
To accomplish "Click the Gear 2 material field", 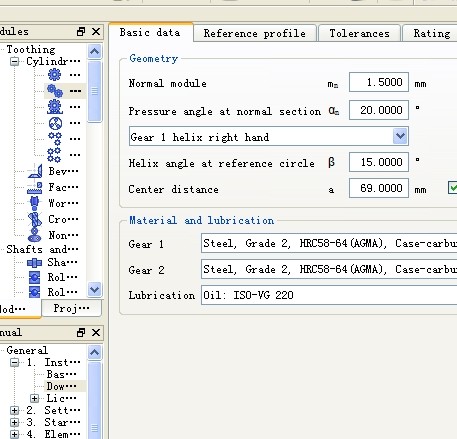I will click(329, 269).
